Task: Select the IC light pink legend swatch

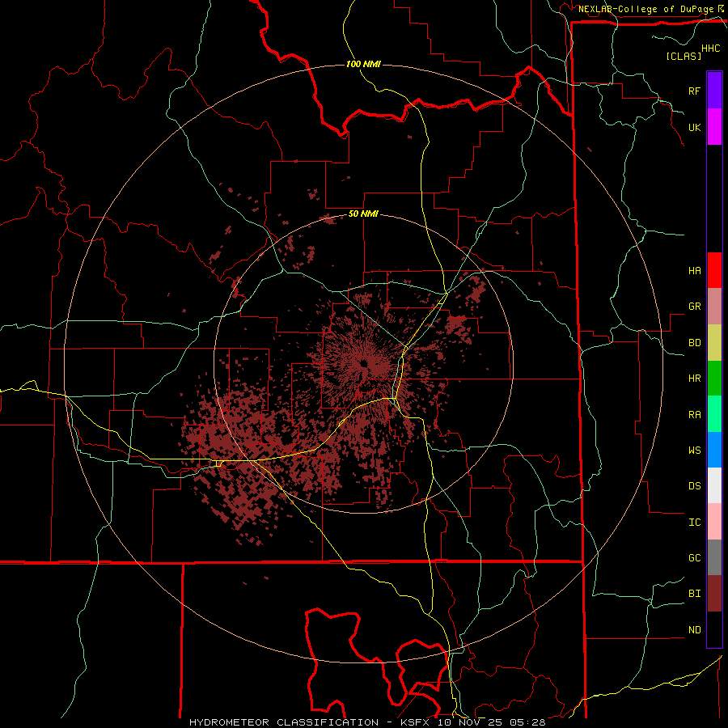Action: (x=714, y=522)
